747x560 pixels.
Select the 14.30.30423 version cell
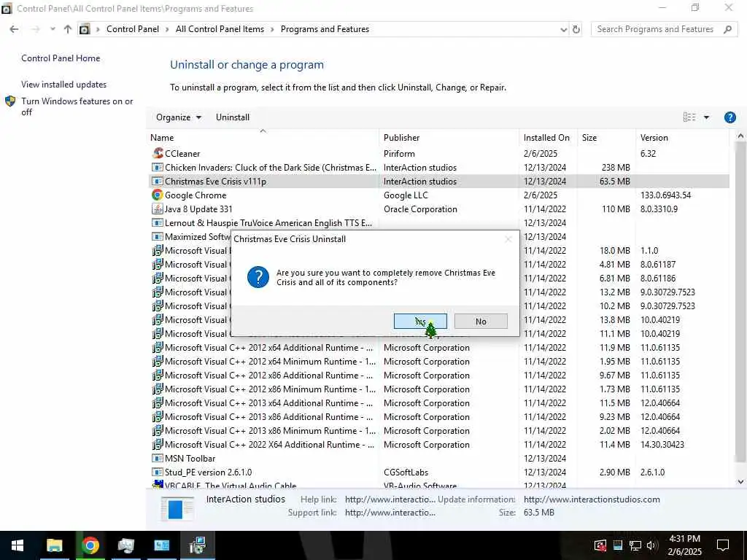coord(662,444)
